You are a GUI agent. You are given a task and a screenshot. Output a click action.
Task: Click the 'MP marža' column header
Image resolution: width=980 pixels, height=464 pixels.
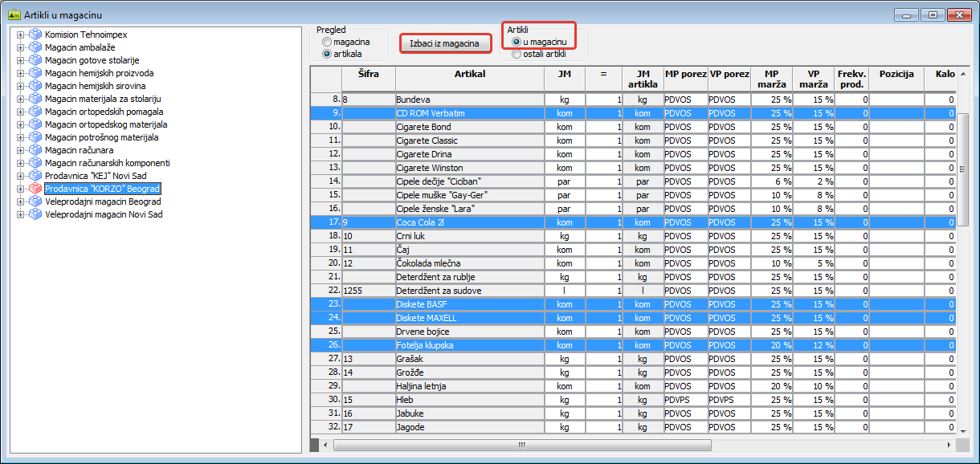771,79
